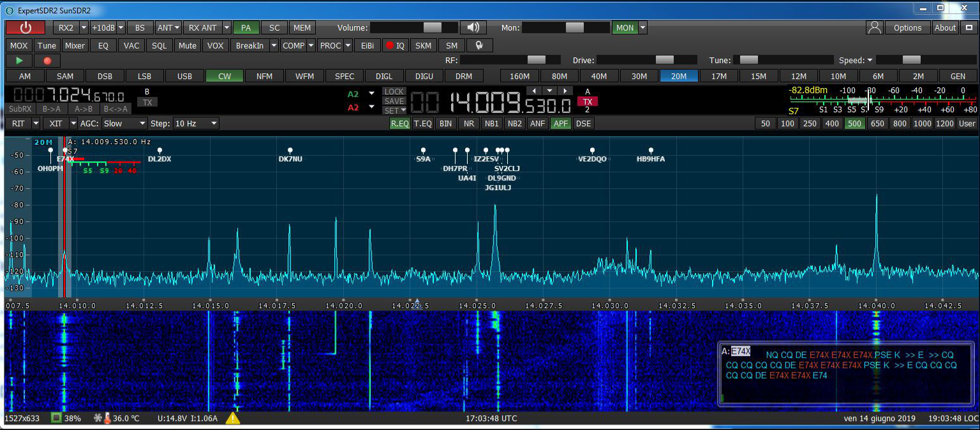The width and height of the screenshot is (980, 430).
Task: Open the AGC Slow combo box
Action: [x=124, y=123]
